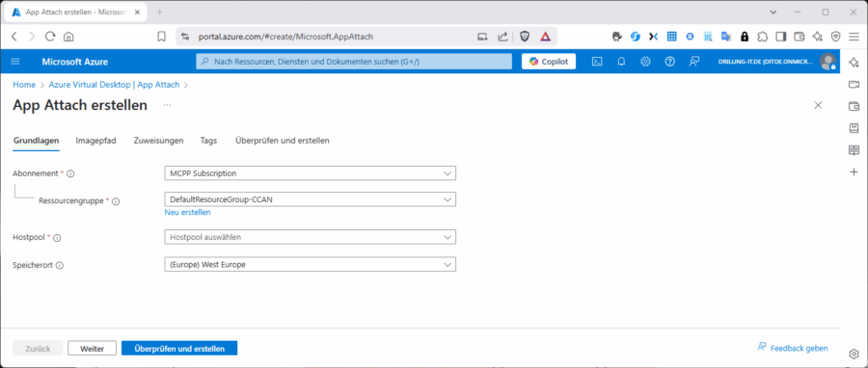Go to Home breadcrumb
The height and width of the screenshot is (368, 868).
[24, 85]
